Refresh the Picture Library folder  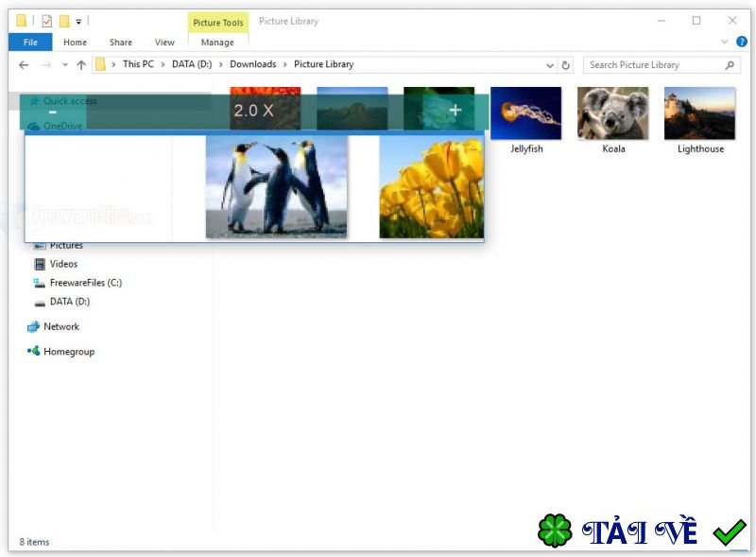[565, 64]
